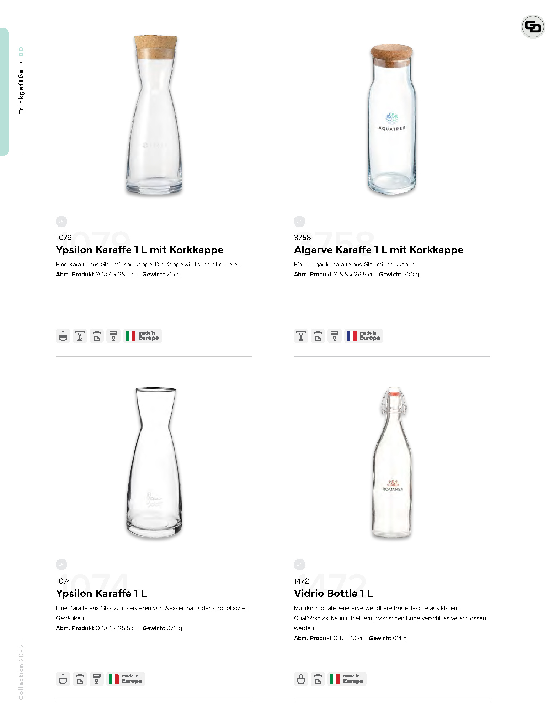
Task: Open the Algarve Karaffe 1 L mit Korkkappe title
Action: [x=378, y=250]
